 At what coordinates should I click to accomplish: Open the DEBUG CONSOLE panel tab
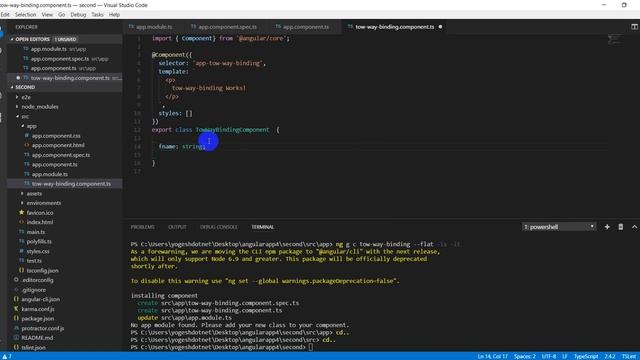click(x=218, y=227)
